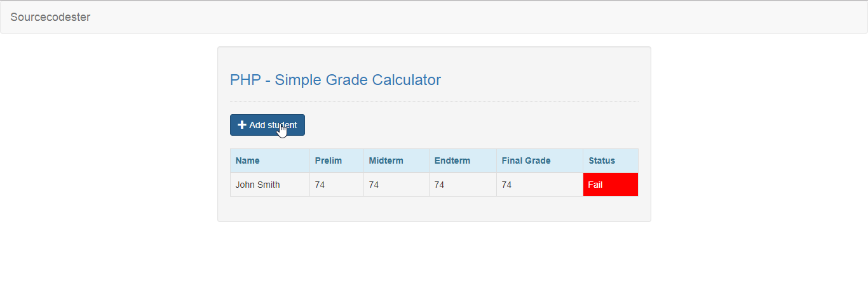
Task: Select the Name column header
Action: click(x=270, y=160)
